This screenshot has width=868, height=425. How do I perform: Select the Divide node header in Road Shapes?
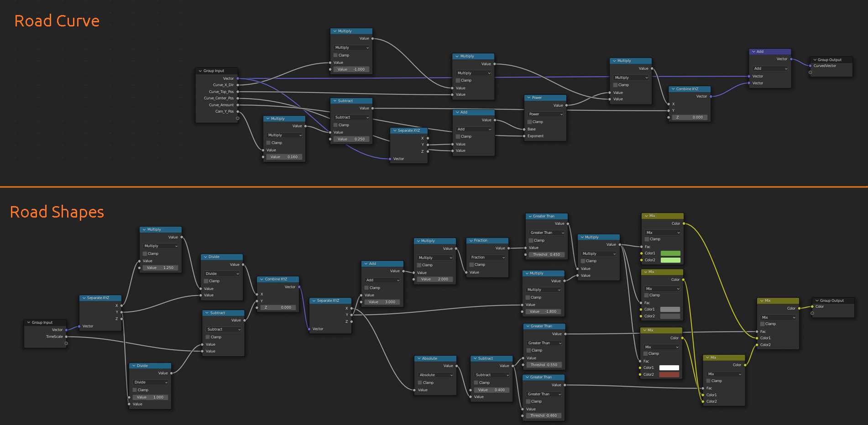pos(221,257)
